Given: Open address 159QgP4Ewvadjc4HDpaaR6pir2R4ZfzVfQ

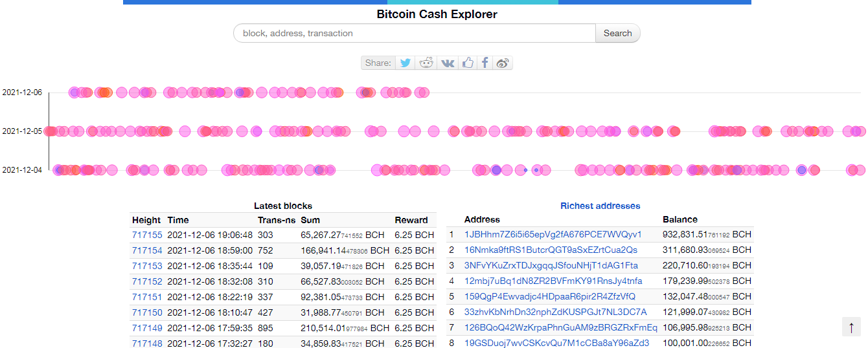Looking at the screenshot, I should (550, 296).
